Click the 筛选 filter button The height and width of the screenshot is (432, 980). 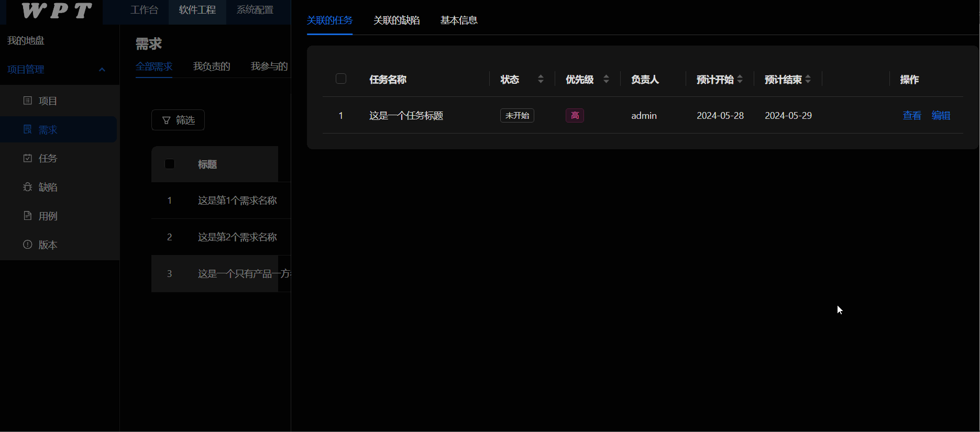tap(178, 120)
